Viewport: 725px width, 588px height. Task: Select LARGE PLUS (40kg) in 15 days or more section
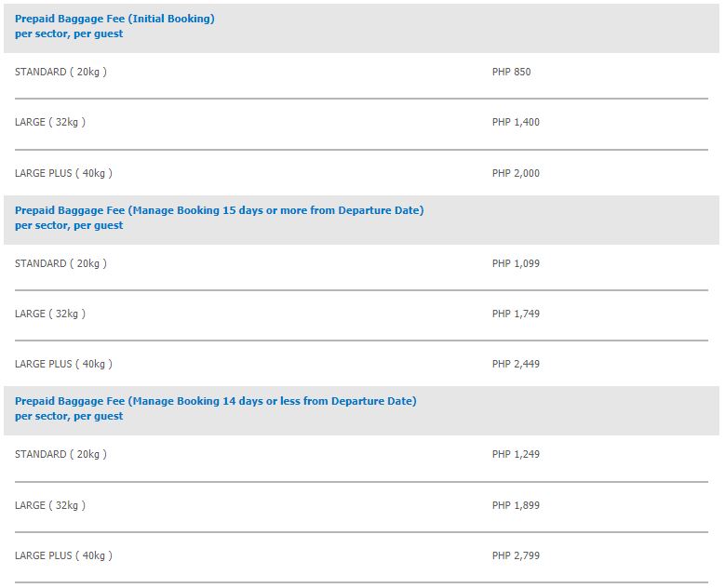click(63, 364)
